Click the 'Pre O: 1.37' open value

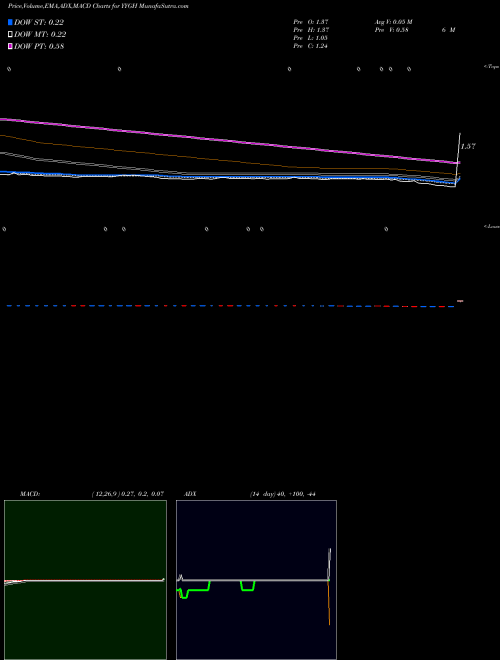pyautogui.click(x=311, y=22)
